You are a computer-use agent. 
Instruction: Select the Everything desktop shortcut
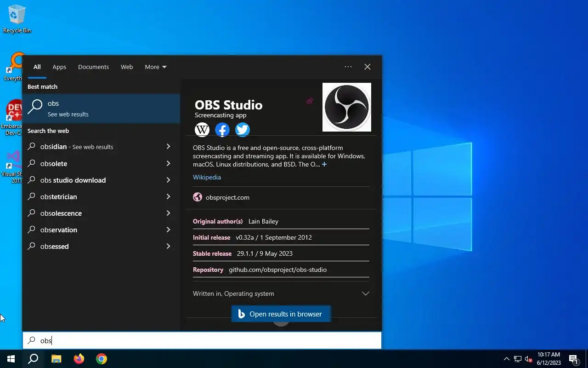(12, 67)
